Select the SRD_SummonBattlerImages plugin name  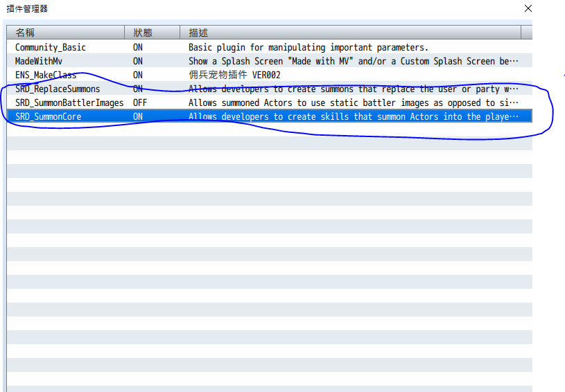click(x=69, y=103)
